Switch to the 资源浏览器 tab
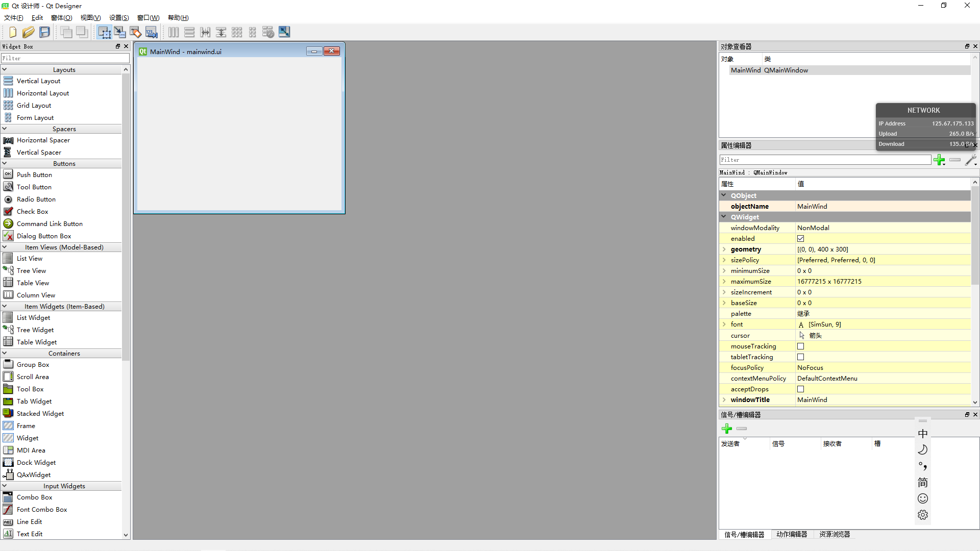 (834, 534)
